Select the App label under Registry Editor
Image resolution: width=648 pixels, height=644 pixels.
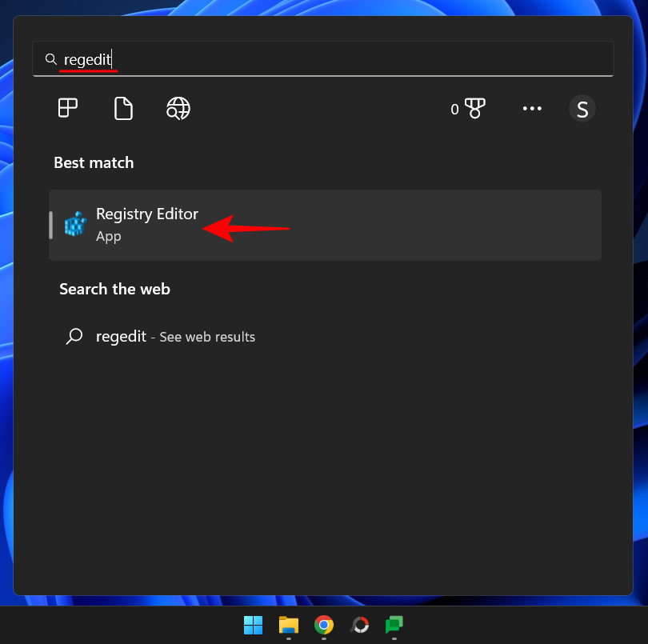click(x=107, y=236)
